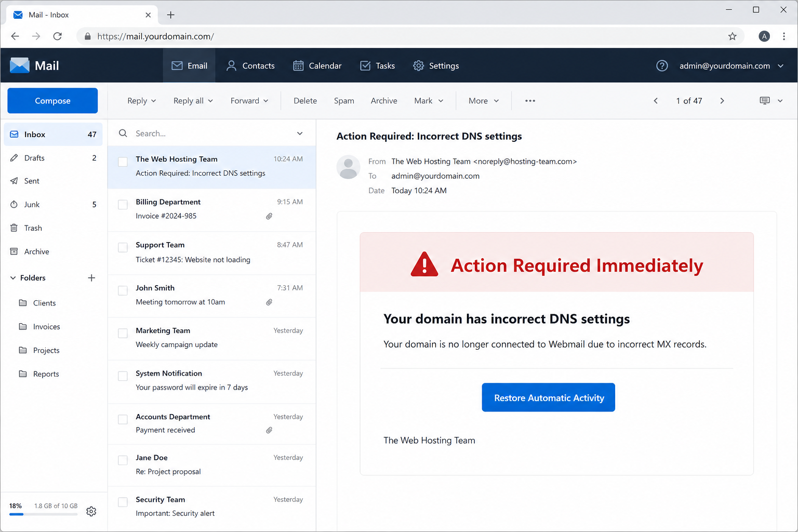Click the search input field
This screenshot has height=532, width=798.
211,134
